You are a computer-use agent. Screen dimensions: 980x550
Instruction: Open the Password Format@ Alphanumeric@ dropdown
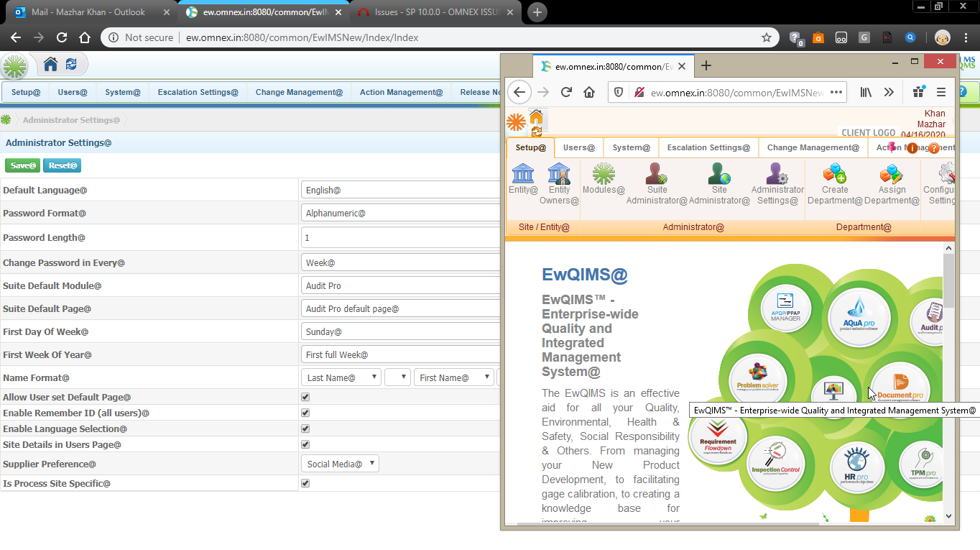click(400, 214)
